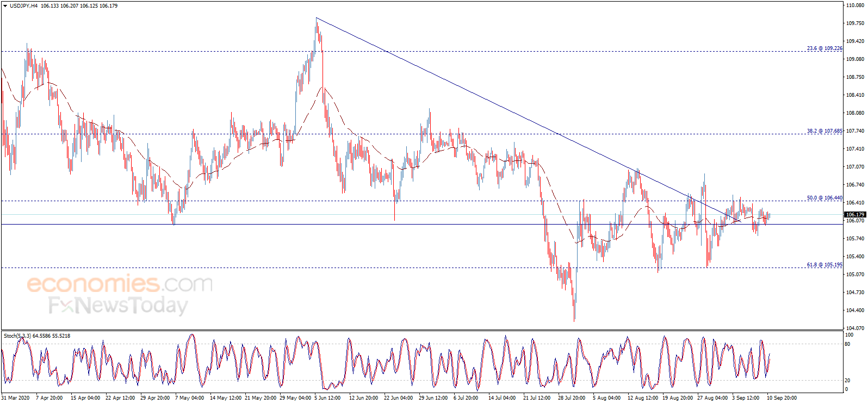Viewport: 868px width, 404px height.
Task: Click the current price tag 106.179
Action: pyautogui.click(x=855, y=215)
